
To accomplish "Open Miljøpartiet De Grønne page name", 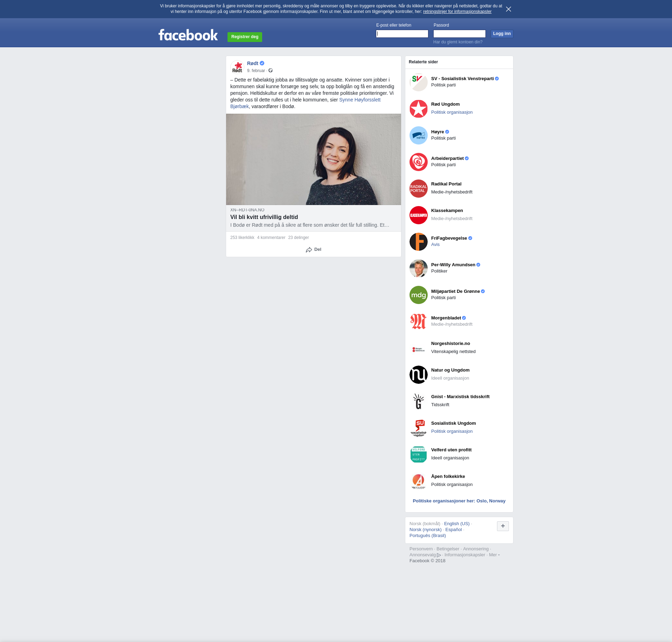I will [455, 291].
